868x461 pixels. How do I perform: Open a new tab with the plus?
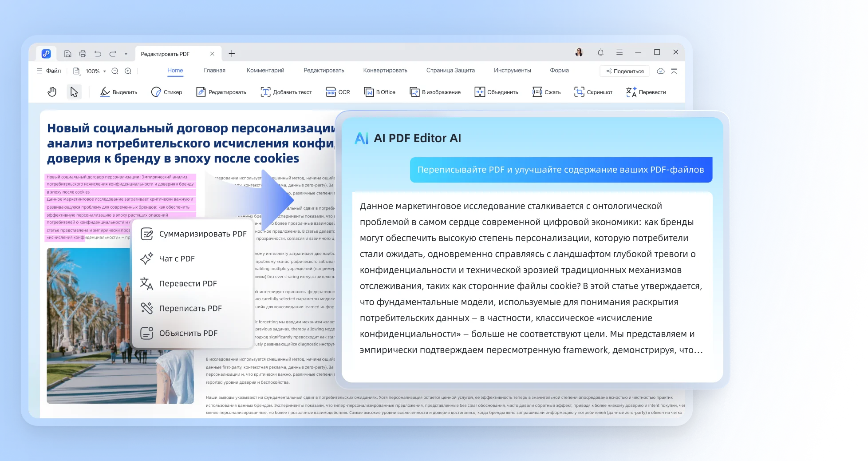[232, 53]
